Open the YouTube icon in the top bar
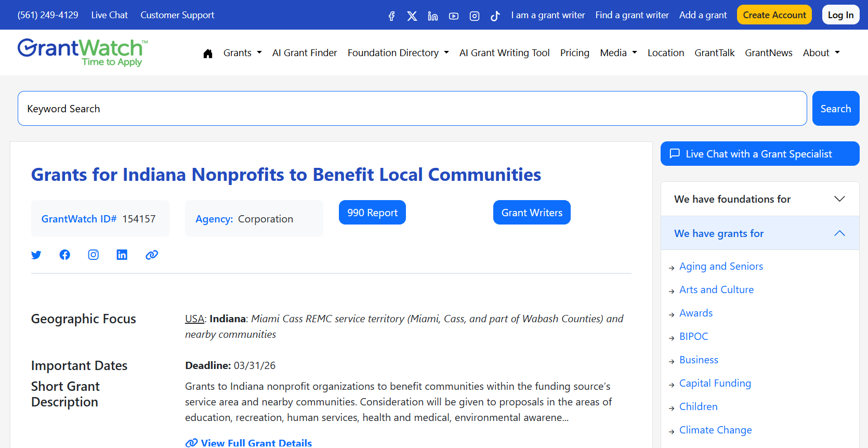The width and height of the screenshot is (868, 448). pos(454,16)
